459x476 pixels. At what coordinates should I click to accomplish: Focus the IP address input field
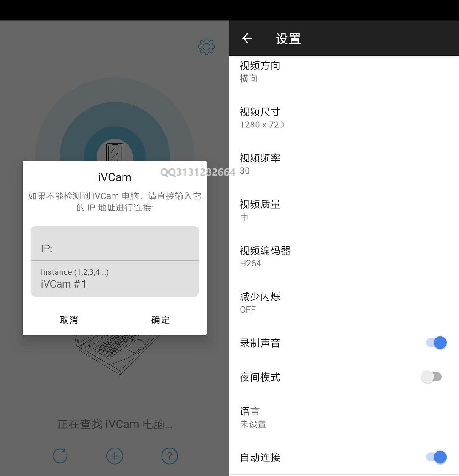[x=115, y=244]
